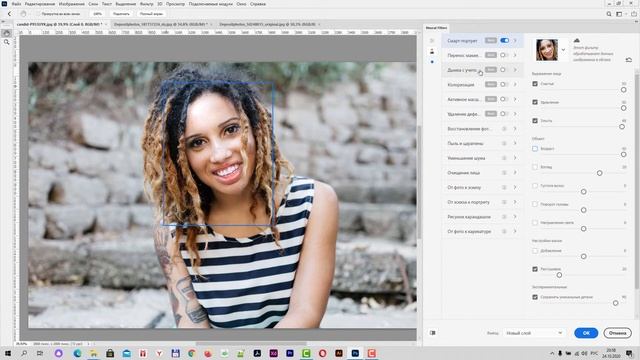Expand the Колоризация row chevron

point(515,84)
